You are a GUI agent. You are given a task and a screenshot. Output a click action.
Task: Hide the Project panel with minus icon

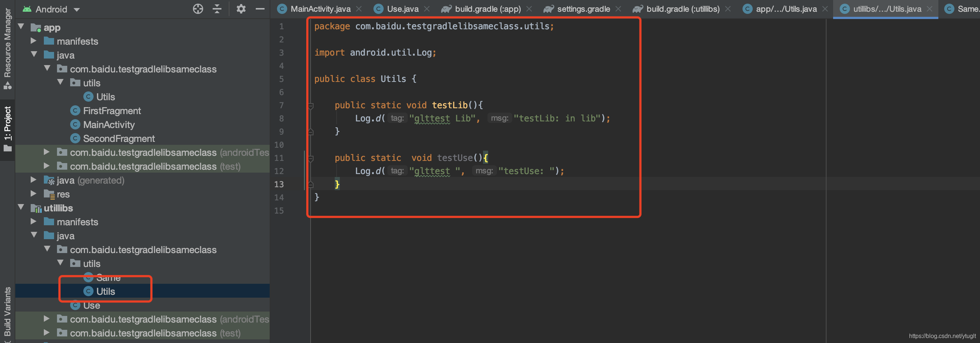[260, 9]
